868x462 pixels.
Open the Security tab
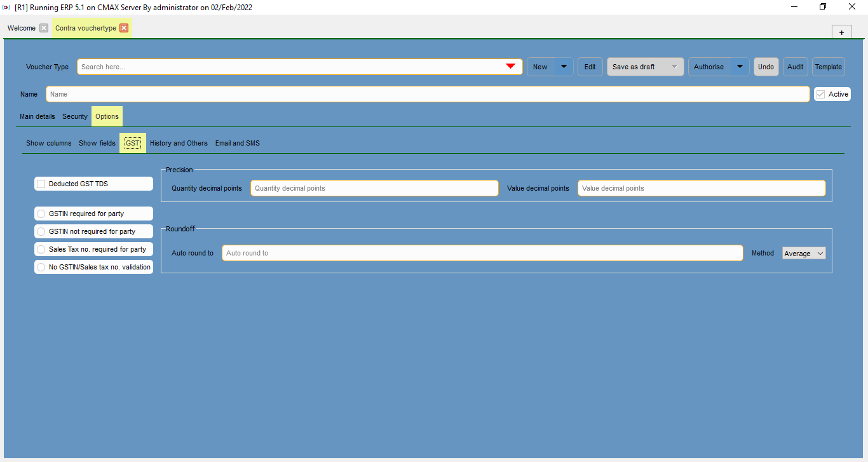pos(75,116)
